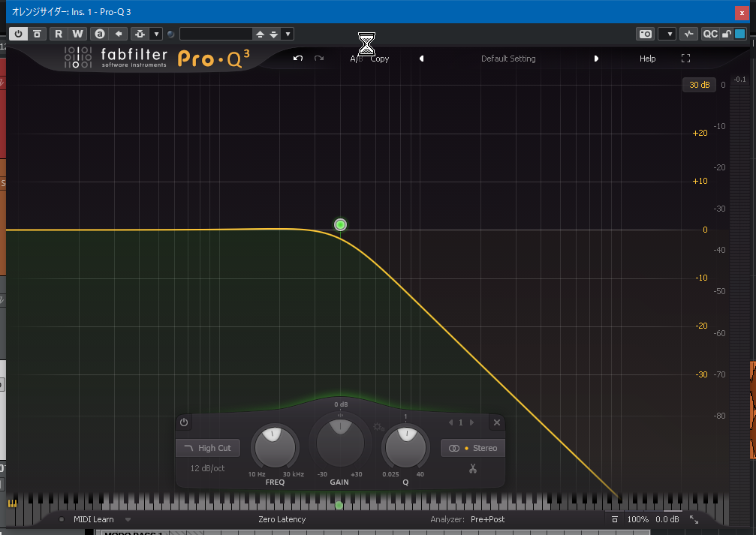Image resolution: width=756 pixels, height=535 pixels.
Task: Click the redo arrow icon
Action: tap(319, 59)
